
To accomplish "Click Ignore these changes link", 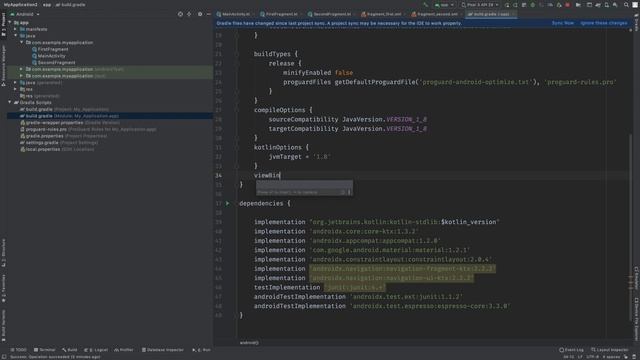I will (x=603, y=23).
